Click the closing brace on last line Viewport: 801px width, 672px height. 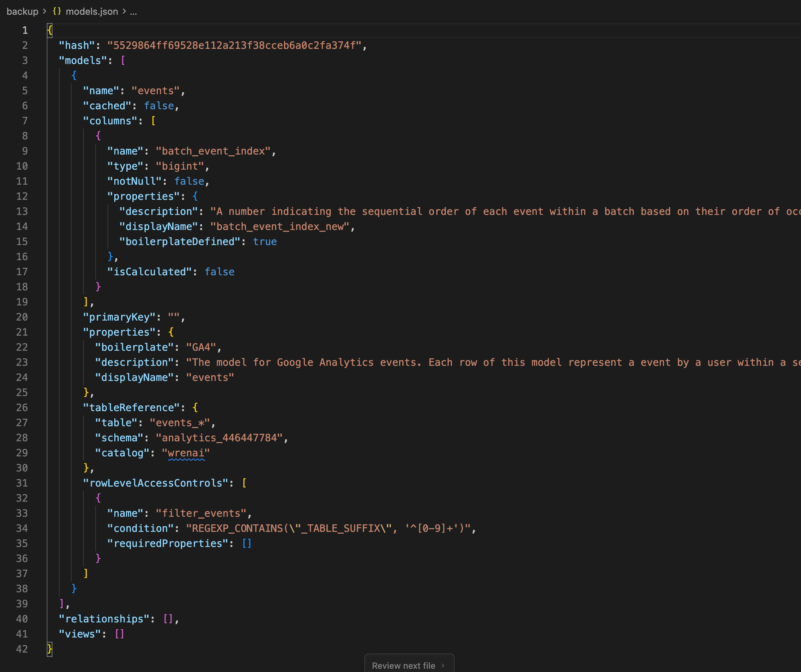[x=50, y=649]
